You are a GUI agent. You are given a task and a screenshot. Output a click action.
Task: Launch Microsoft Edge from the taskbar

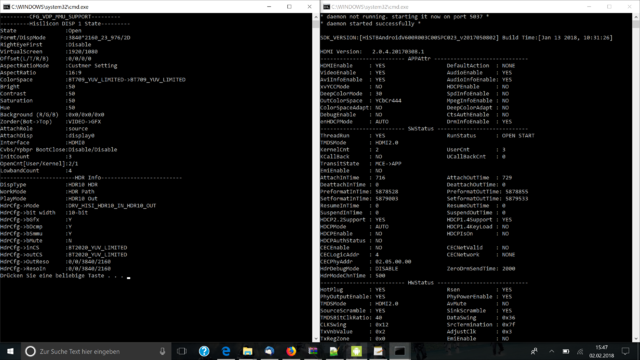226,351
